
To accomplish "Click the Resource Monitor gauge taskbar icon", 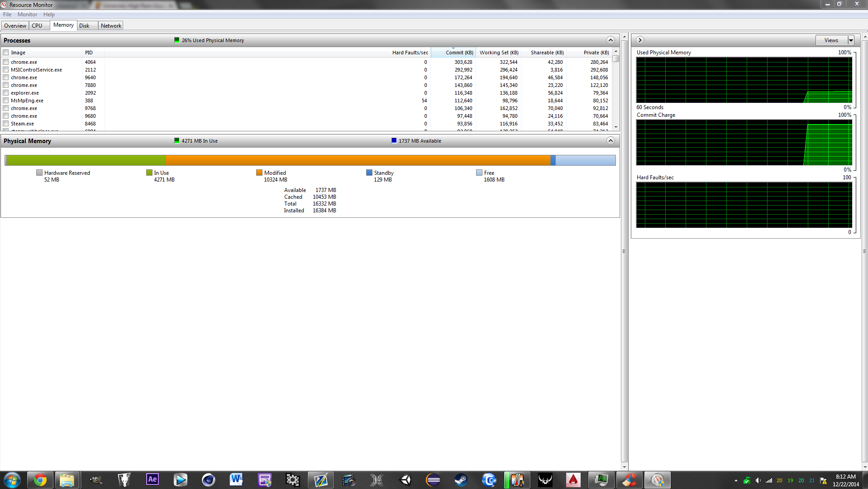I will (x=657, y=480).
